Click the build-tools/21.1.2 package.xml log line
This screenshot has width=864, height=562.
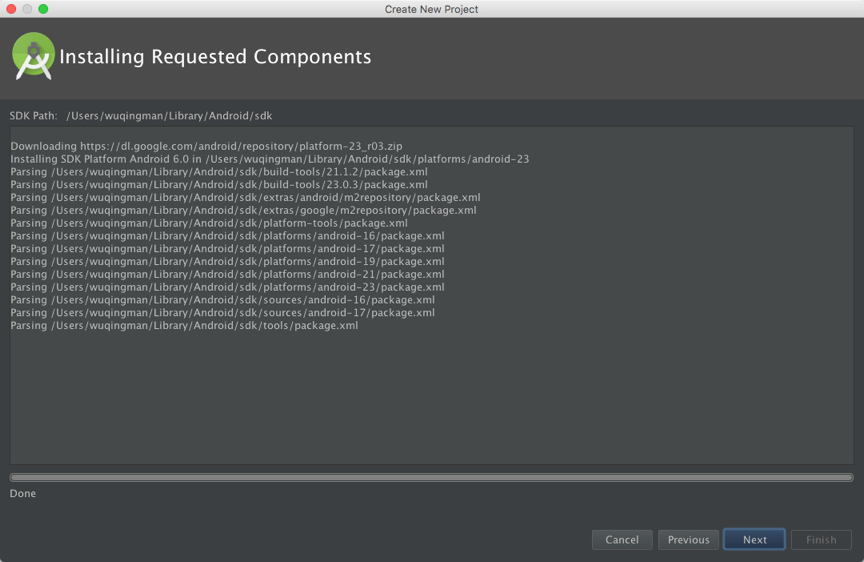pyautogui.click(x=219, y=172)
